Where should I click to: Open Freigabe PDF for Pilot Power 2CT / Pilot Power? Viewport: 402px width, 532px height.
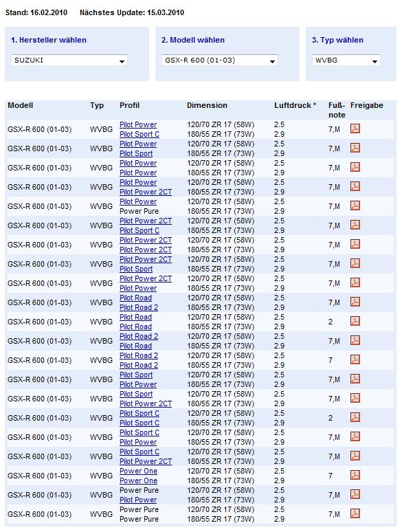pyautogui.click(x=355, y=283)
